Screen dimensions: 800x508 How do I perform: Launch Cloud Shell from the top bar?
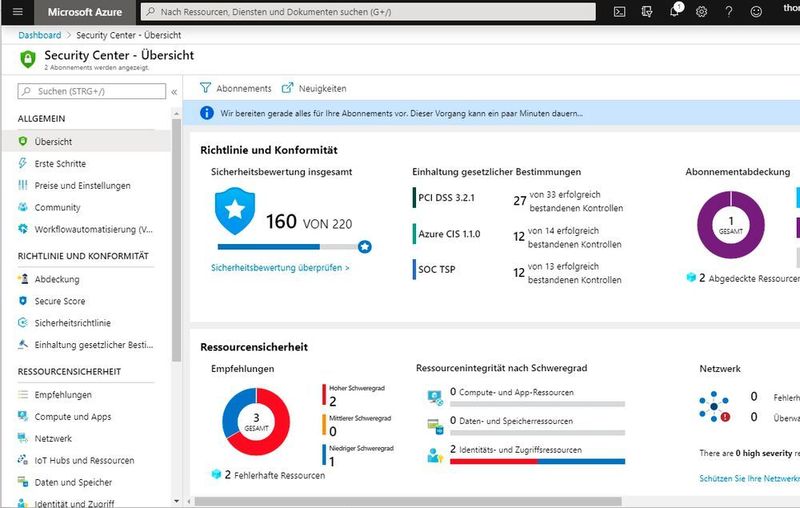coord(619,12)
